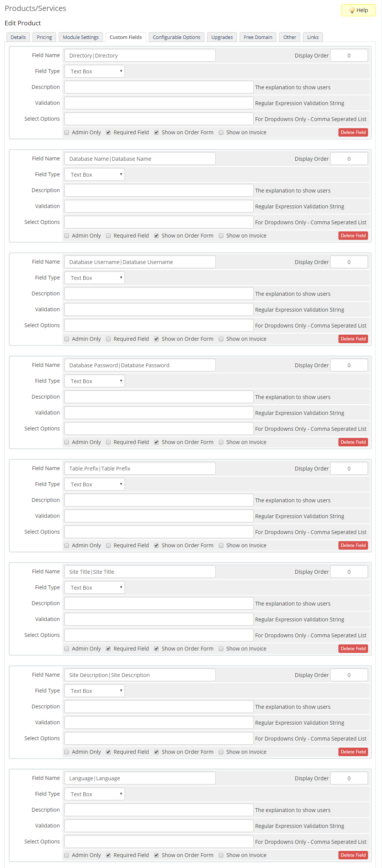Check Required Field for Database Password
Viewport: 382px width, 868px height.
pos(108,442)
